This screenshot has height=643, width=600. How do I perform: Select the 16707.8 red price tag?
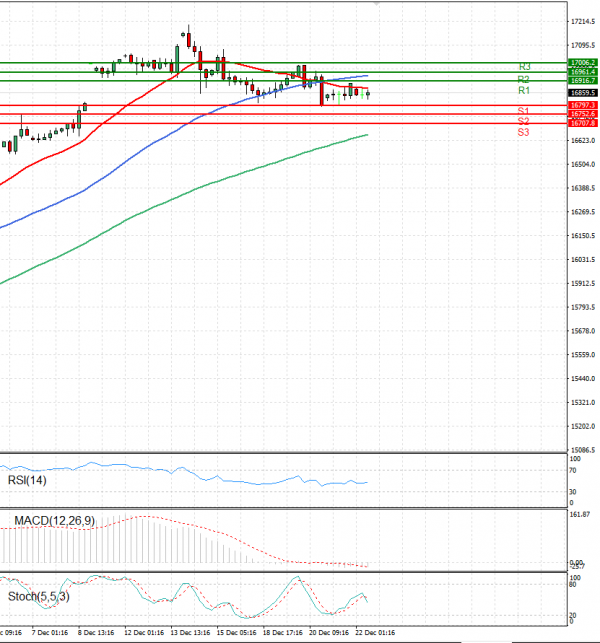[x=583, y=123]
